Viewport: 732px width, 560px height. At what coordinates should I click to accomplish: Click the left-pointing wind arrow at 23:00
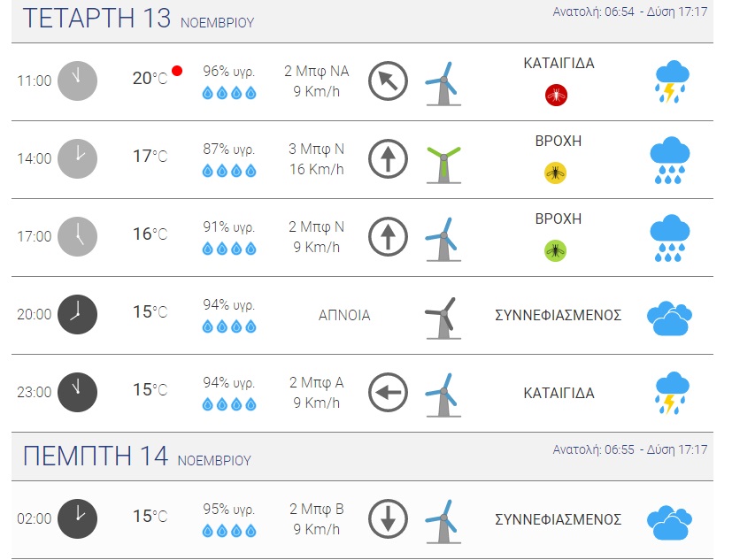point(388,393)
